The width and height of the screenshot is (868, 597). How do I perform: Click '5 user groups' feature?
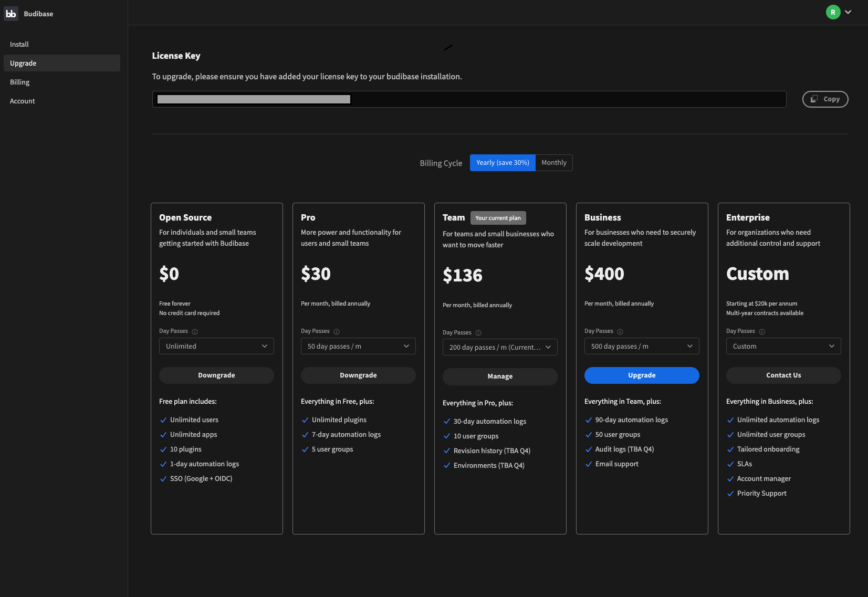tap(332, 449)
